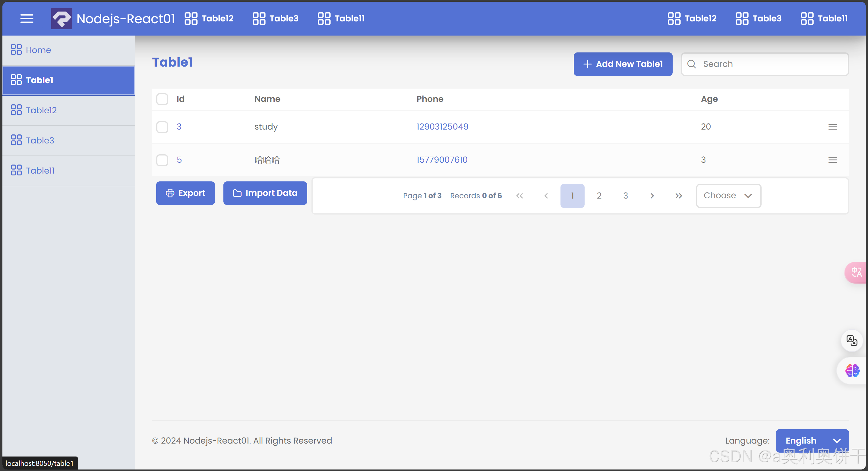The height and width of the screenshot is (471, 868).
Task: Select Table12 from the sidebar
Action: coord(41,110)
